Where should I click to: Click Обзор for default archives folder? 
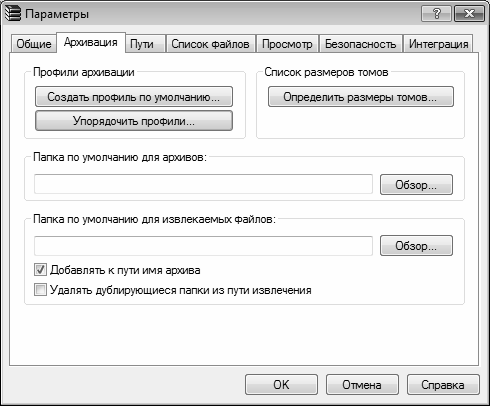(416, 184)
